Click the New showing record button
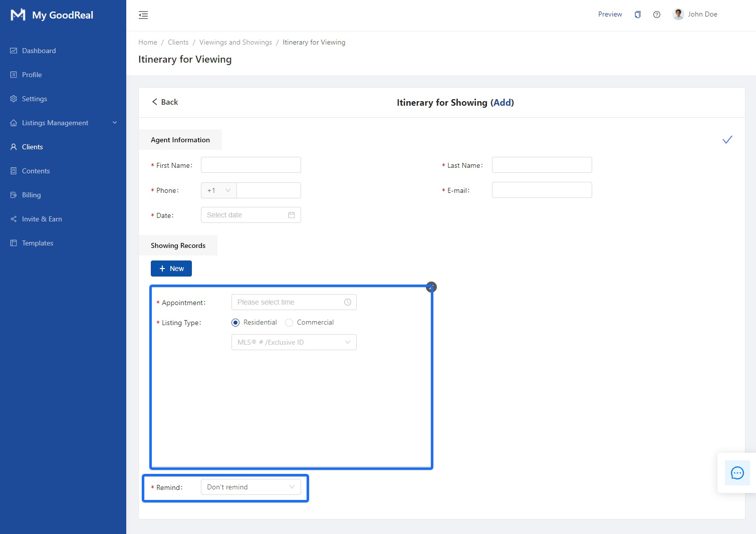The height and width of the screenshot is (534, 756). click(171, 269)
